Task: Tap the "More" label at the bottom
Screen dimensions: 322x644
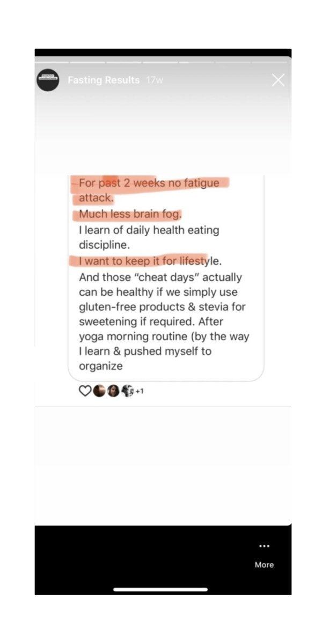Action: [x=264, y=565]
